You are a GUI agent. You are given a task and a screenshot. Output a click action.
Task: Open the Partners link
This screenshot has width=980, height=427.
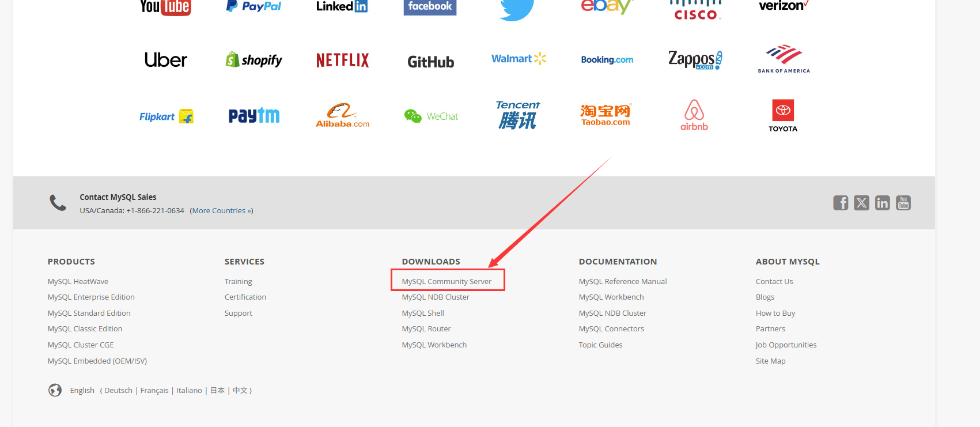click(x=770, y=329)
